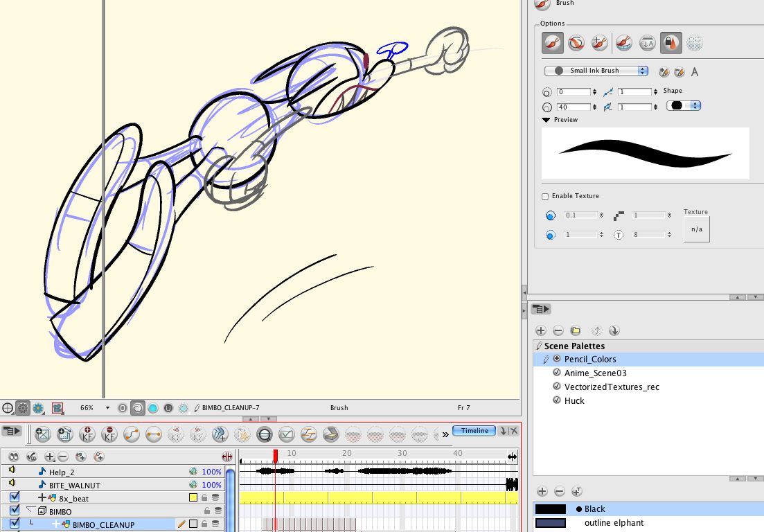
Task: Enable the Enable Texture checkbox
Action: 545,196
